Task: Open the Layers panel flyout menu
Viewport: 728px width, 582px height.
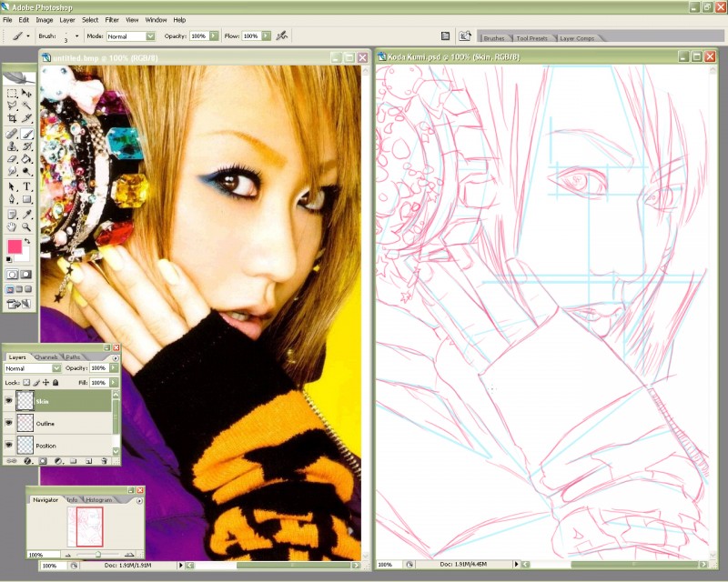Action: 116,357
